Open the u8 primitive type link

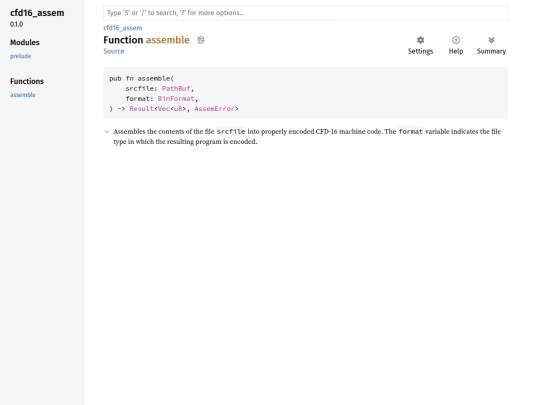click(178, 108)
